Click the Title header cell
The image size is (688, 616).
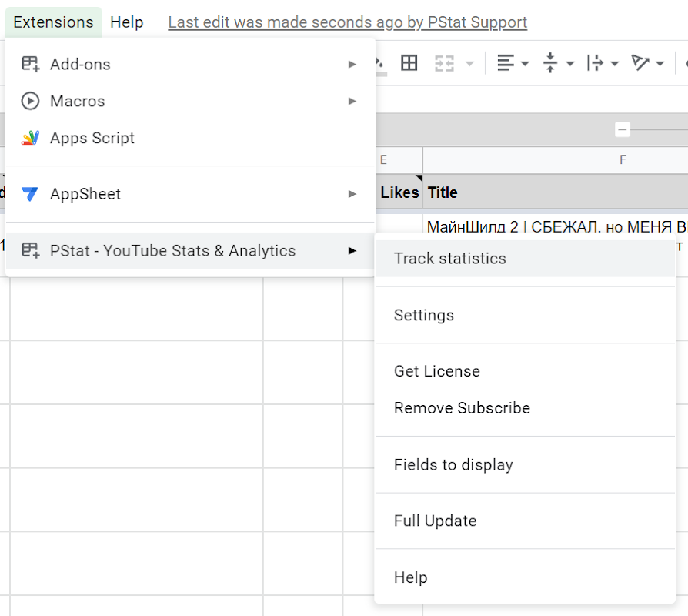[x=556, y=192]
